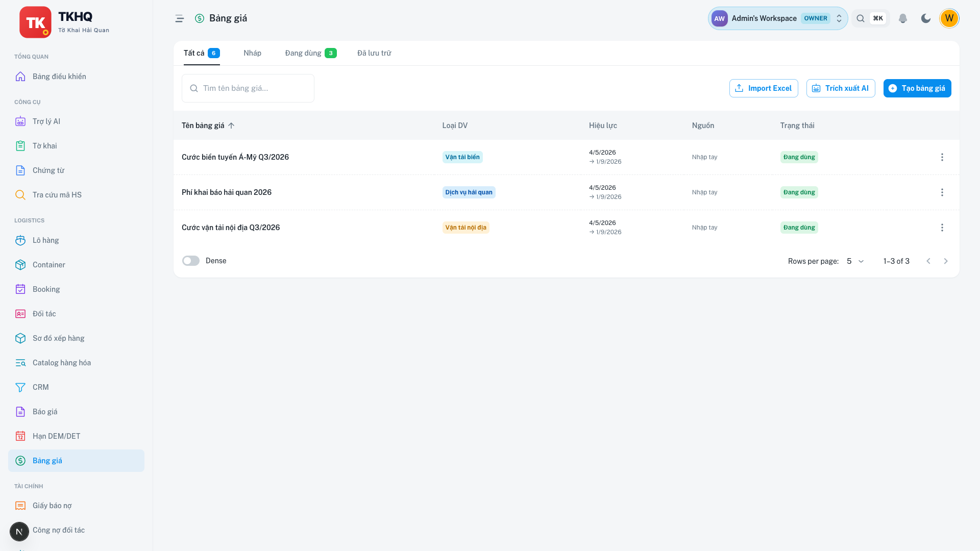Open Báo giá quotations page
This screenshot has width=980, height=551.
click(x=76, y=412)
